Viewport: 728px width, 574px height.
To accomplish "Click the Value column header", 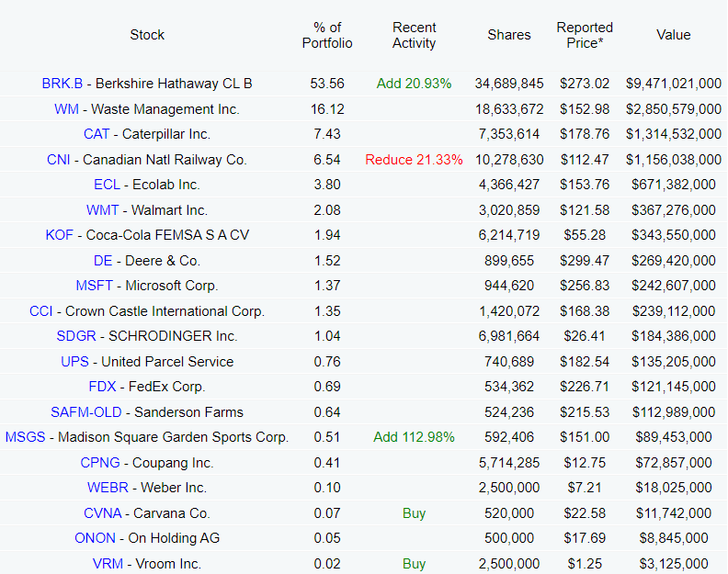I will click(x=673, y=35).
